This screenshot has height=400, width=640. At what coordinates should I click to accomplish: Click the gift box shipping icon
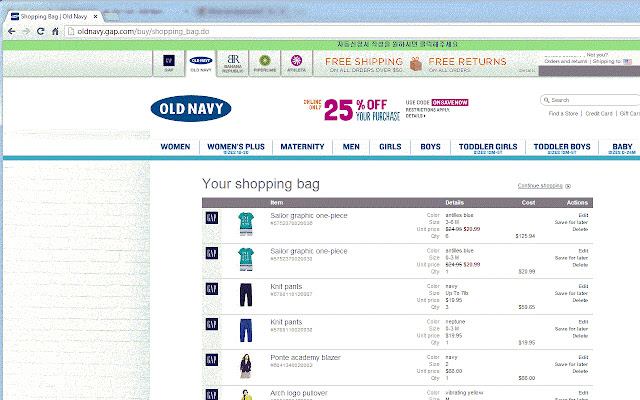click(x=416, y=64)
